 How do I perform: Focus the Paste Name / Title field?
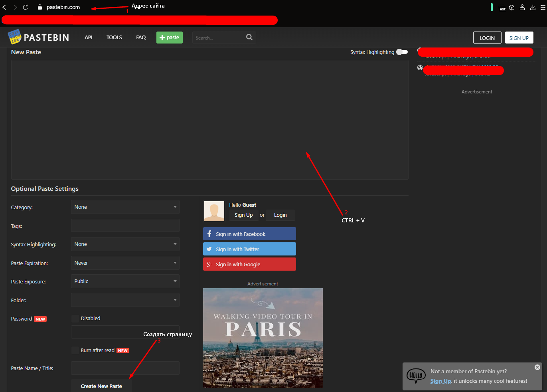(x=125, y=368)
